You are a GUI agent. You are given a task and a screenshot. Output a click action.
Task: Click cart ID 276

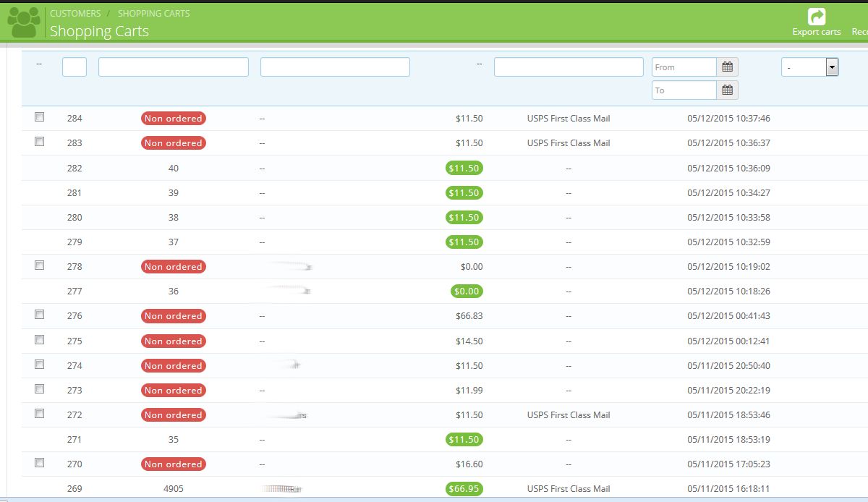tap(75, 316)
